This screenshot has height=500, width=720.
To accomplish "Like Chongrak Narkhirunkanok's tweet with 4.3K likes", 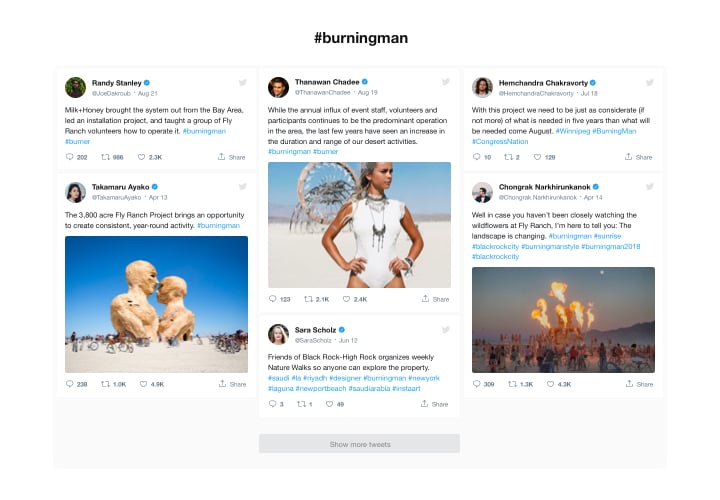I will 550,384.
